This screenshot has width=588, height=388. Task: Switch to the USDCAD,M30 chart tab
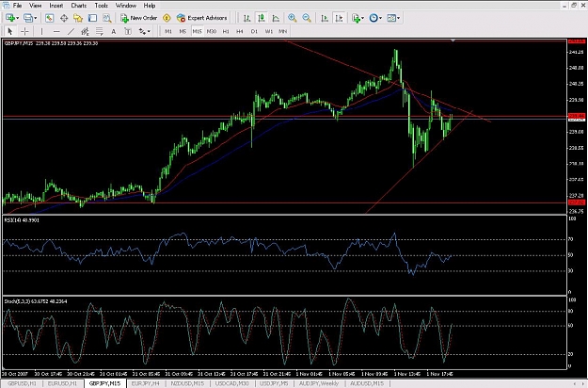click(x=232, y=383)
